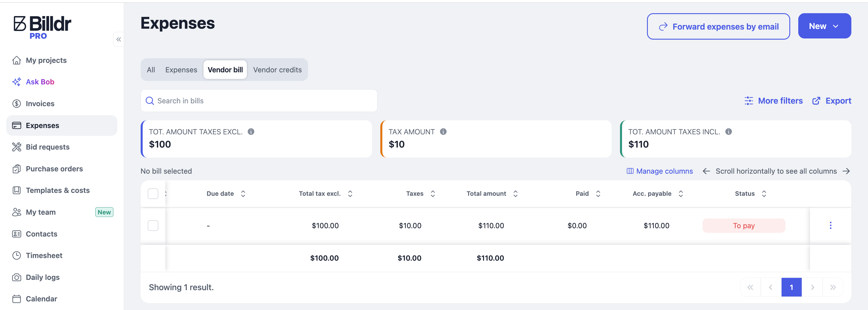Tick the select-all checkbox in table header
Image resolution: width=868 pixels, height=310 pixels.
point(153,194)
